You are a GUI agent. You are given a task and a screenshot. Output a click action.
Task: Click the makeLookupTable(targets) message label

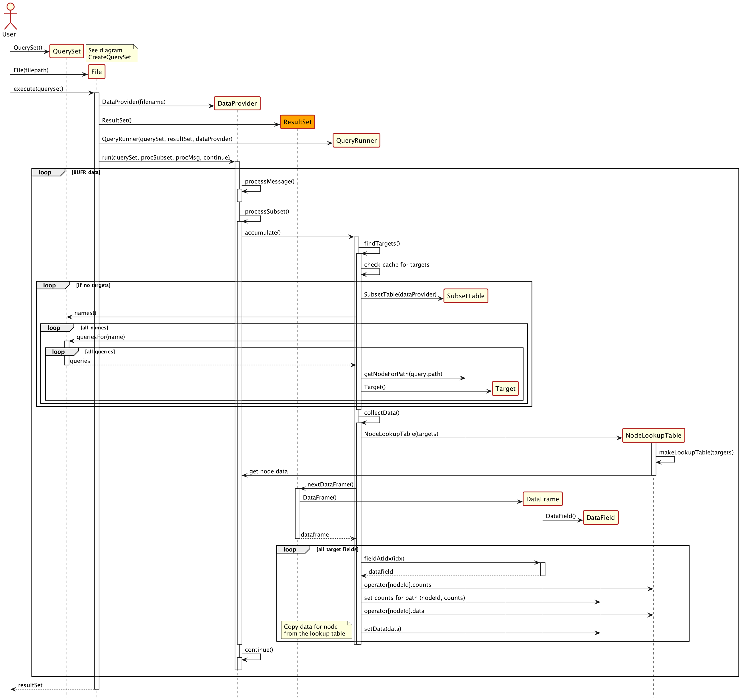point(696,452)
